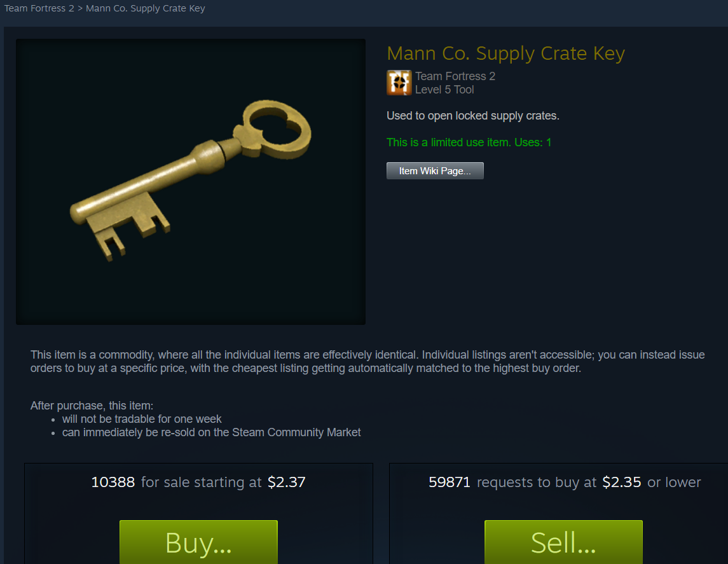The image size is (728, 564).
Task: Go to Team Fortress 2 breadcrumb link
Action: point(39,8)
